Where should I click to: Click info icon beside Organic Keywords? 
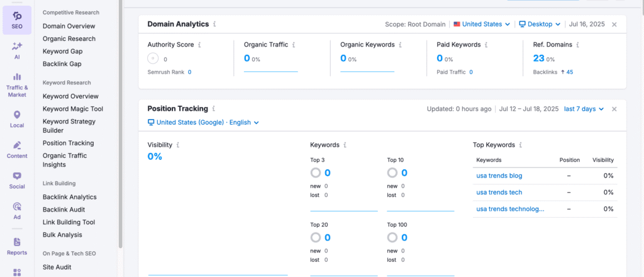[x=400, y=45]
